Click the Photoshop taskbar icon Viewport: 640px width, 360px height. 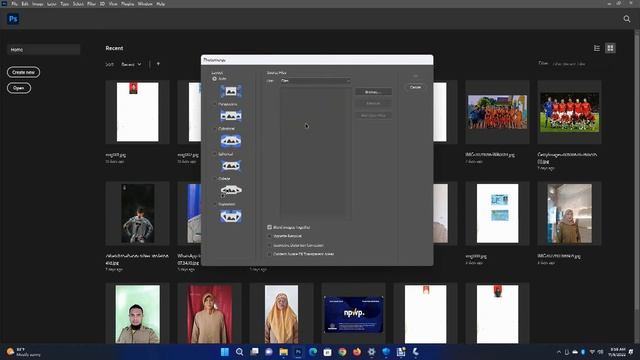(x=298, y=352)
